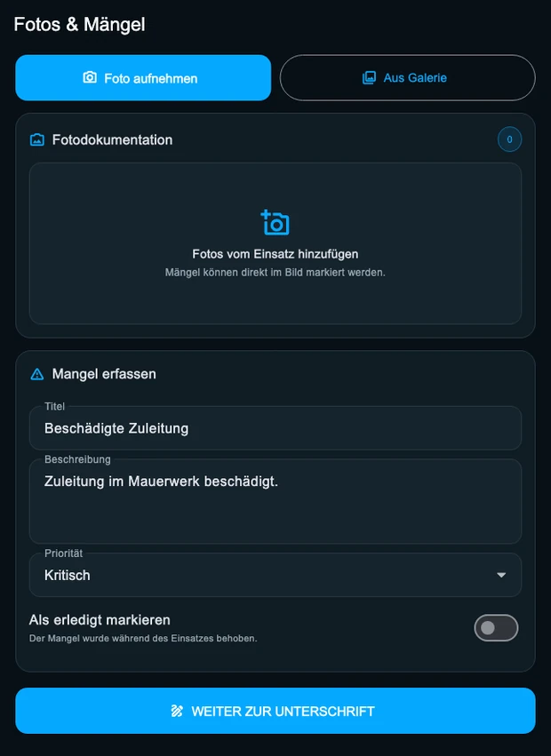Click the Als erledigt markieren label
Image resolution: width=551 pixels, height=756 pixels.
click(x=100, y=620)
